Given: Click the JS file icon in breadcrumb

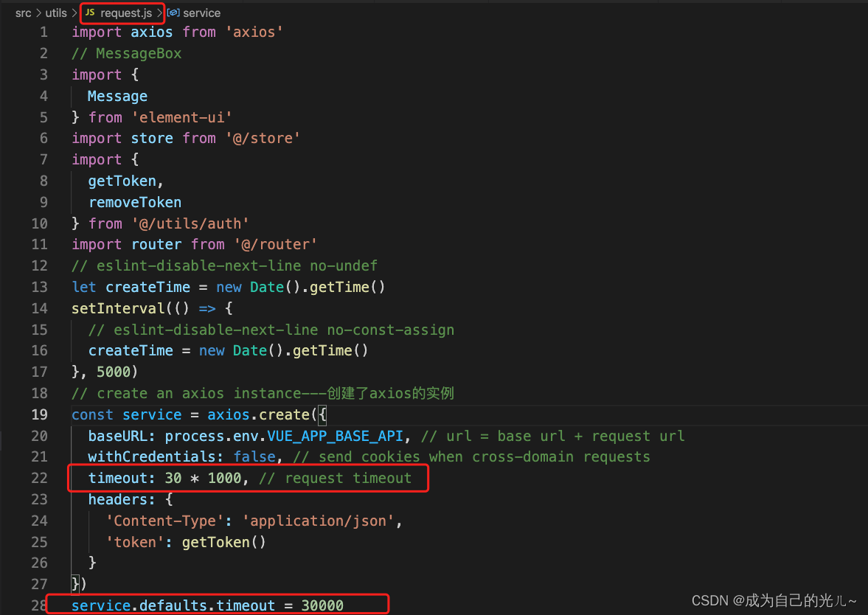Looking at the screenshot, I should point(90,13).
